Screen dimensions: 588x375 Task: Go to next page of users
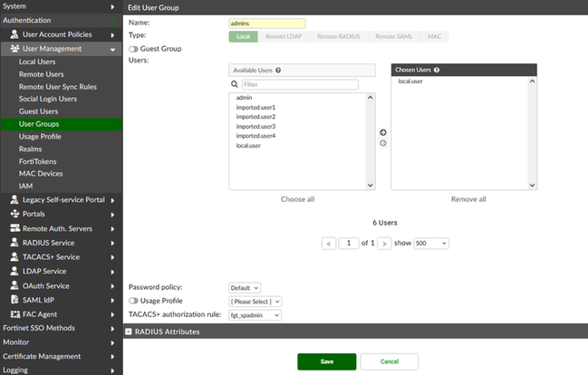384,244
